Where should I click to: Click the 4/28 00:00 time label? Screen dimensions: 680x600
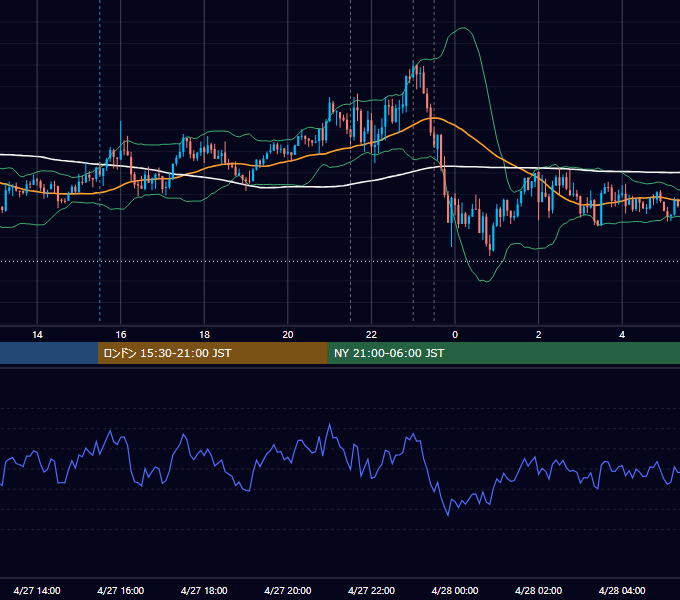(455, 590)
